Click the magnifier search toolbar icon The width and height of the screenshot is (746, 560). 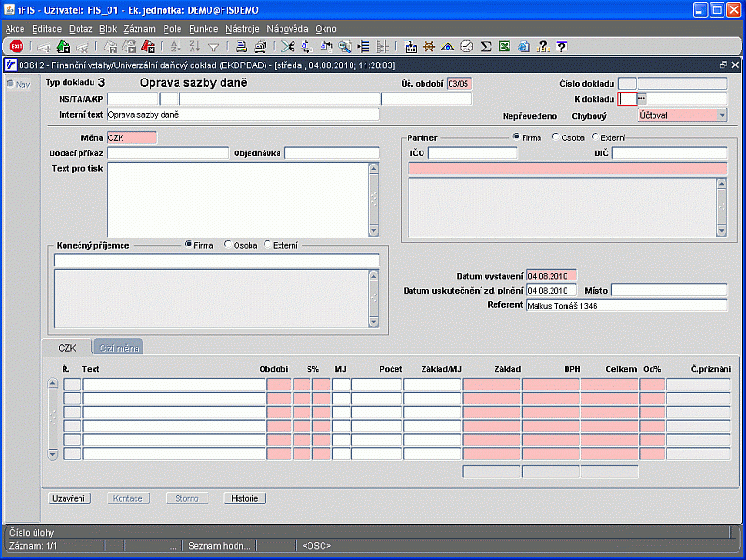(x=345, y=47)
